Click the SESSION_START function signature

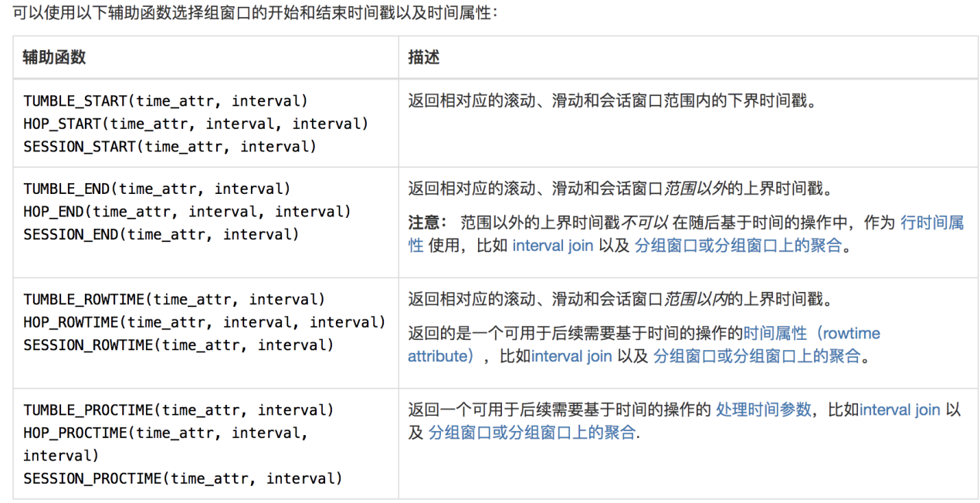pyautogui.click(x=170, y=146)
